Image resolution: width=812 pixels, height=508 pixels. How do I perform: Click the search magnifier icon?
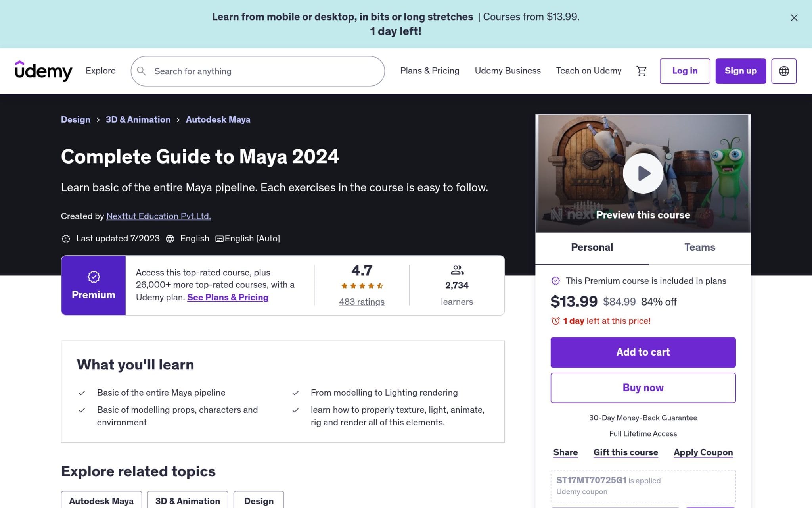pos(141,71)
